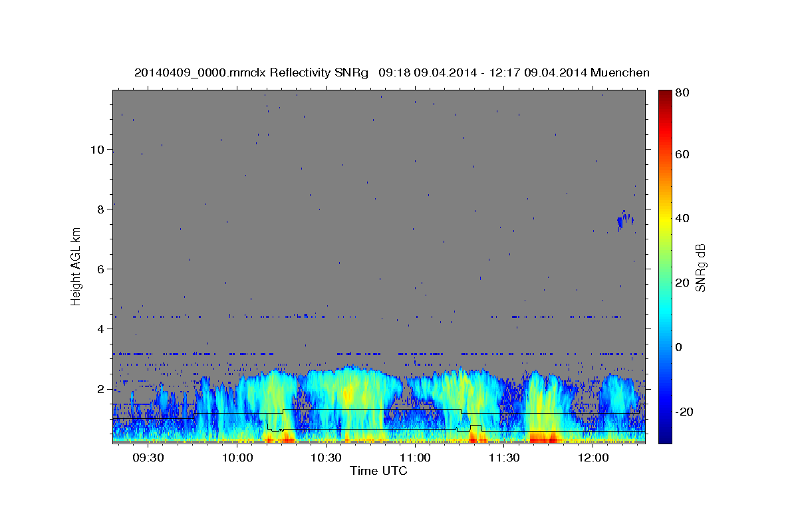Screen dimensions: 798x532
Task: Click the 09:30 time tick label
Action: click(x=148, y=458)
